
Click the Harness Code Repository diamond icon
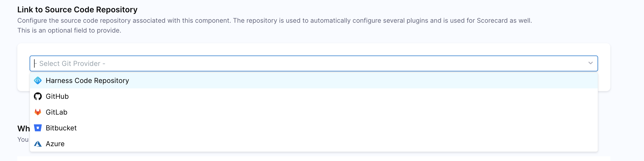[x=38, y=80]
